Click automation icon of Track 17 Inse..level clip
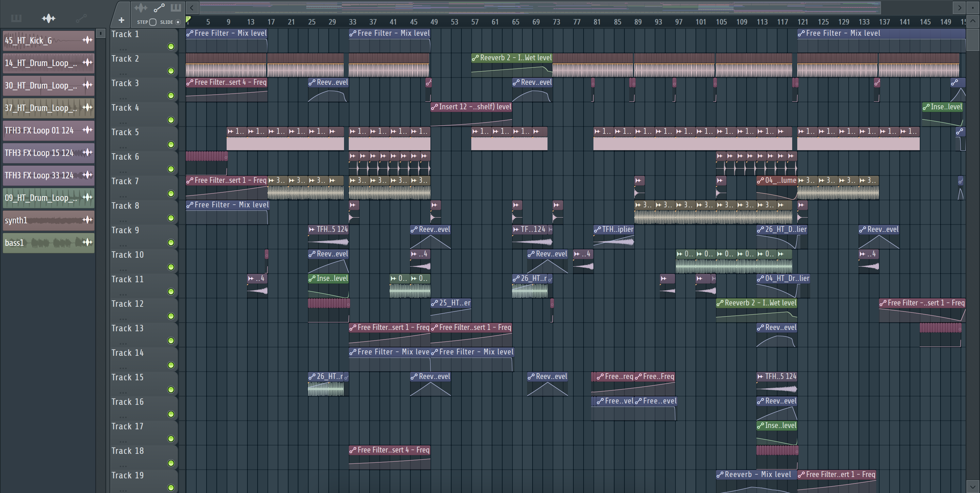This screenshot has width=980, height=493. point(760,425)
